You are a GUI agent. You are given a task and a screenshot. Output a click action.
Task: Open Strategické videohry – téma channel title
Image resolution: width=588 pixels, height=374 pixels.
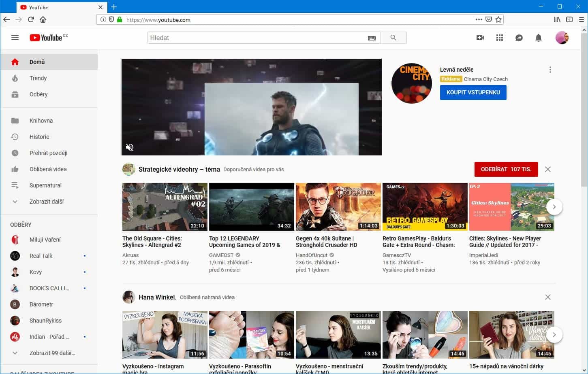pos(179,169)
